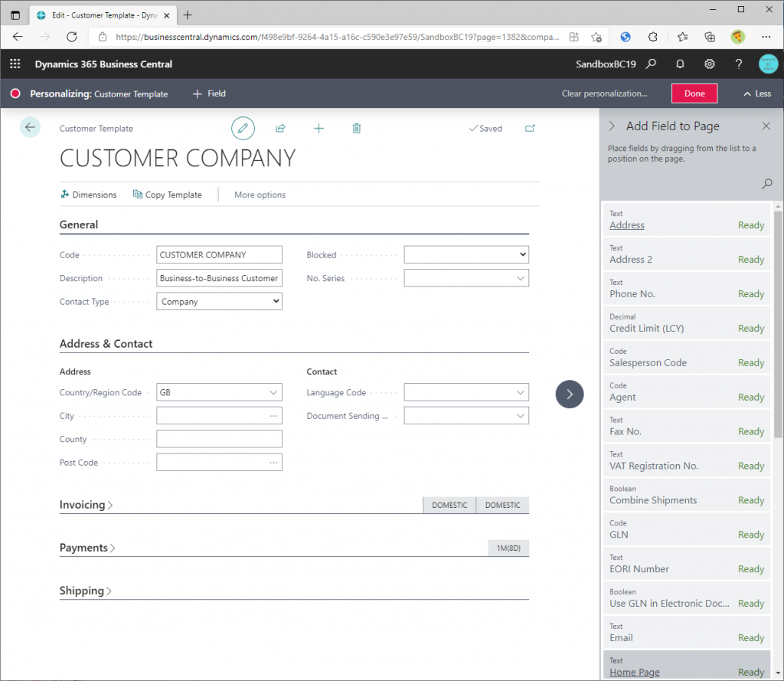This screenshot has width=784, height=681.
Task: Open browser collections icon
Action: [710, 37]
